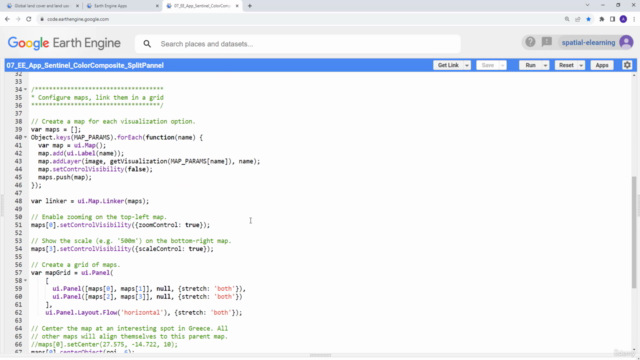Open the browser side panel icon

[x=612, y=19]
